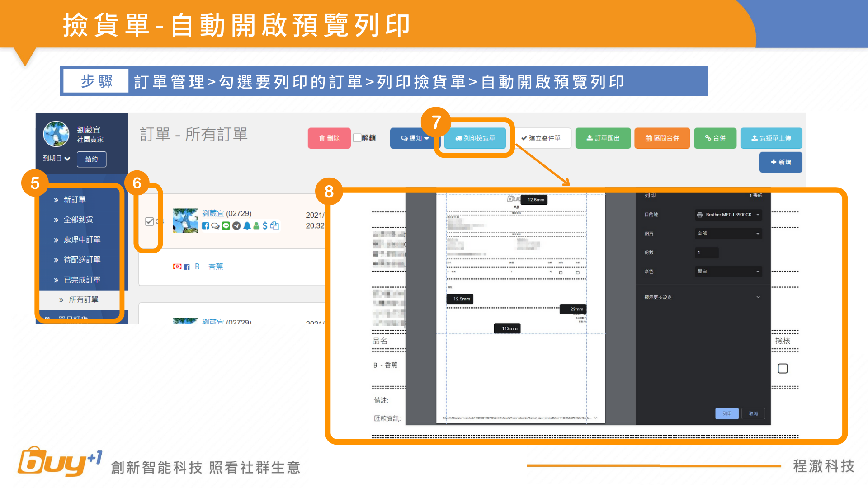868x488 pixels.
Task: Open the LINE message icon for the order
Action: pyautogui.click(x=226, y=226)
